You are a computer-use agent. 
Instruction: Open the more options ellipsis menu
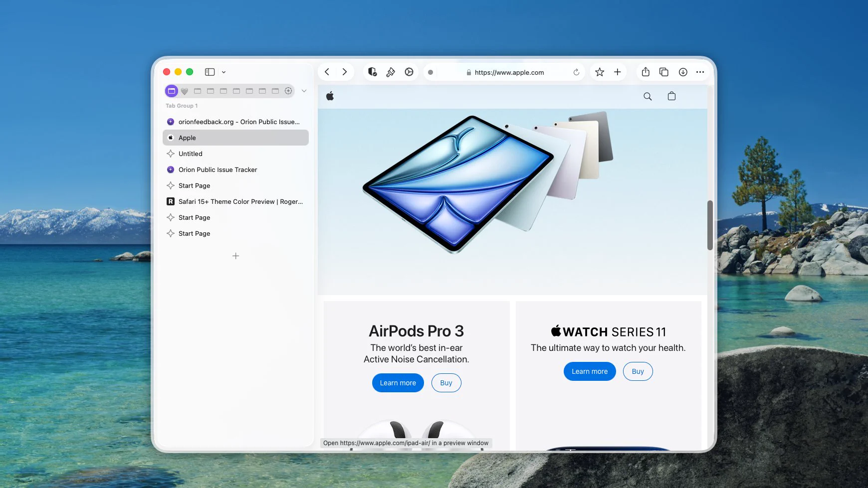point(700,72)
